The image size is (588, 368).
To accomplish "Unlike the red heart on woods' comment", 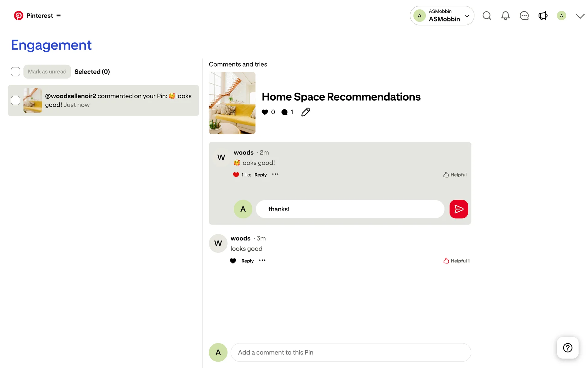I will (x=236, y=175).
